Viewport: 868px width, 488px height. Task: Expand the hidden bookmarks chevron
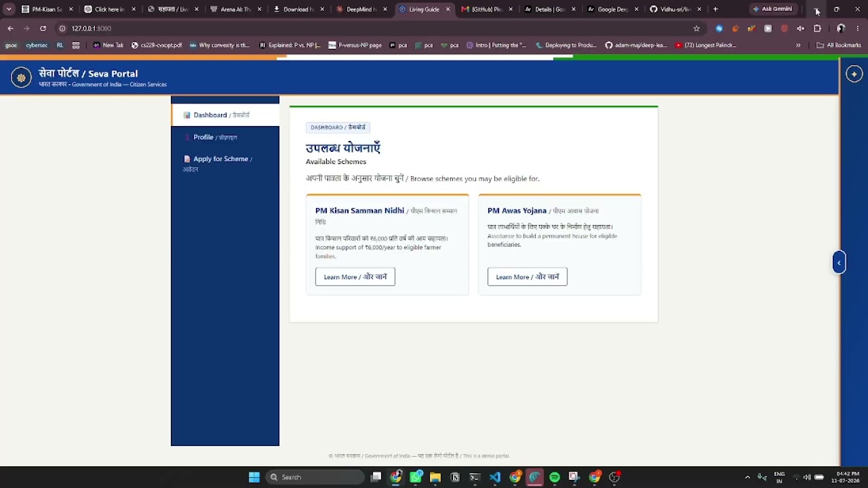click(798, 45)
